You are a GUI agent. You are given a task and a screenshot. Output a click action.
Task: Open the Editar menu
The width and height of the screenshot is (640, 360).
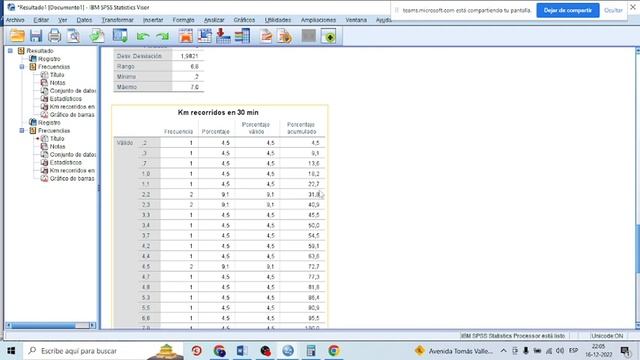click(41, 20)
